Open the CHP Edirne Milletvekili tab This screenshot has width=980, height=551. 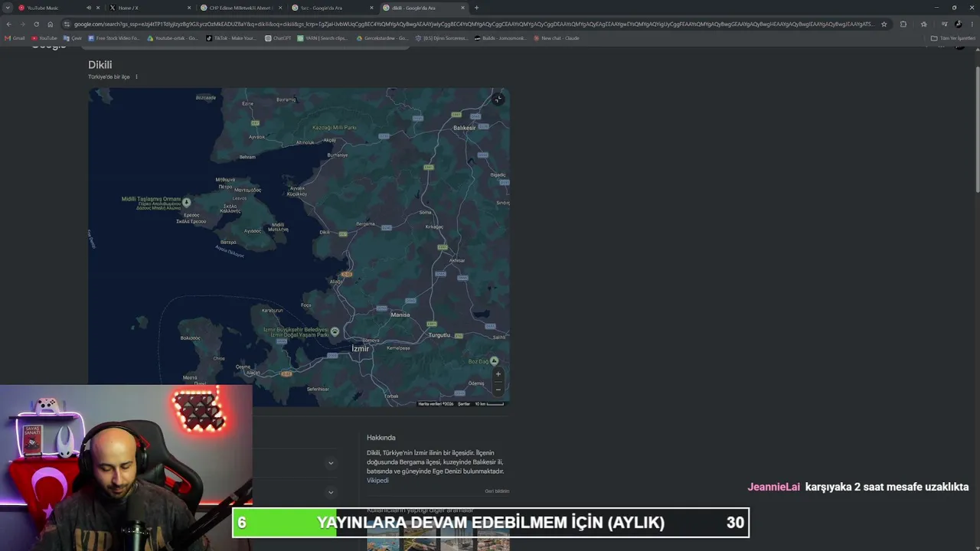[240, 8]
